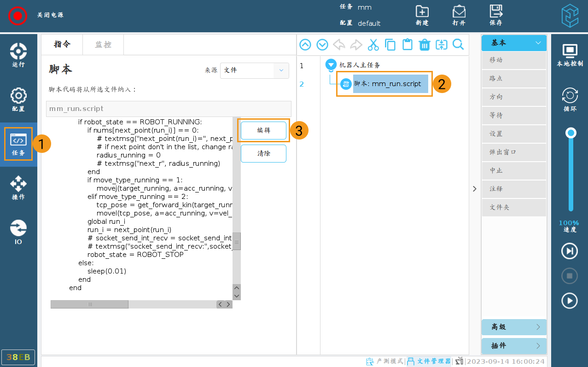Go to the 运行 sidebar page
The image size is (588, 367).
coord(18,55)
